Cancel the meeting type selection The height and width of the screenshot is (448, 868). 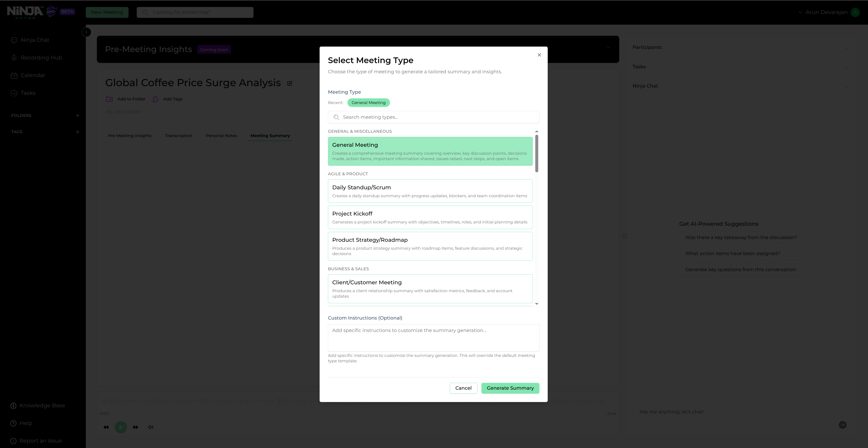463,388
